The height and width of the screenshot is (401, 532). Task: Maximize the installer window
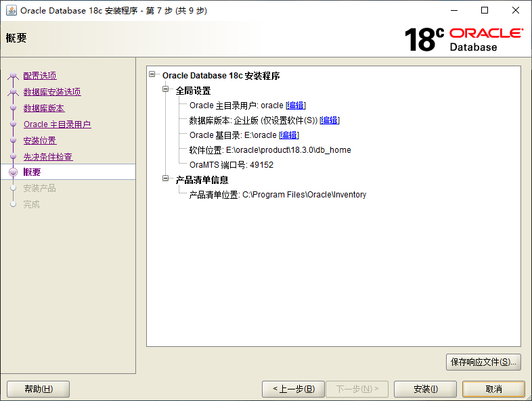(x=485, y=11)
